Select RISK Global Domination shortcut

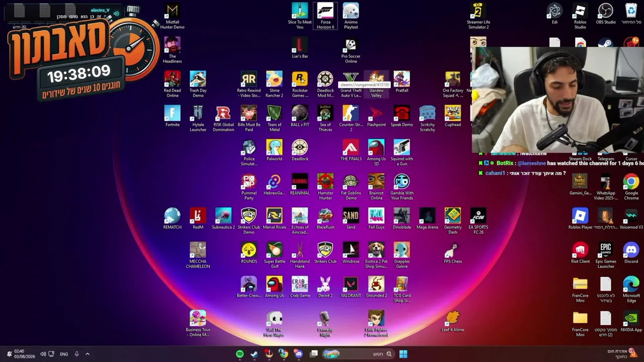223,119
